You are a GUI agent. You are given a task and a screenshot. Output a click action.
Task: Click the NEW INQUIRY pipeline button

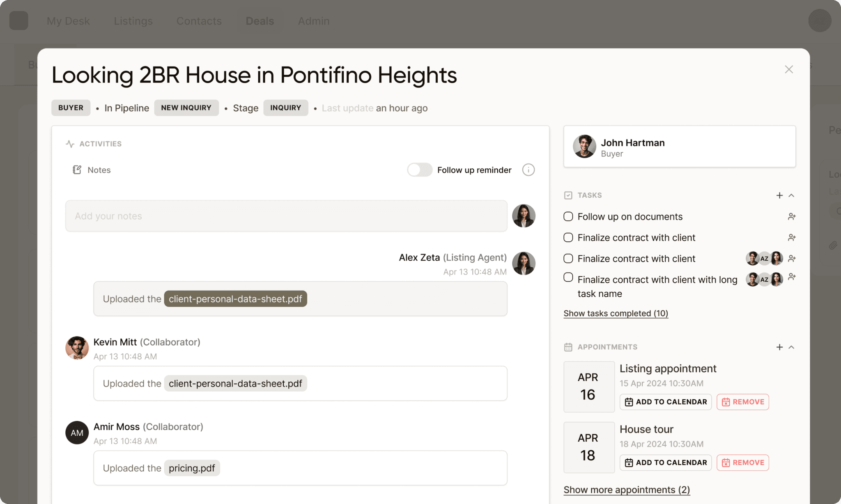pyautogui.click(x=186, y=108)
